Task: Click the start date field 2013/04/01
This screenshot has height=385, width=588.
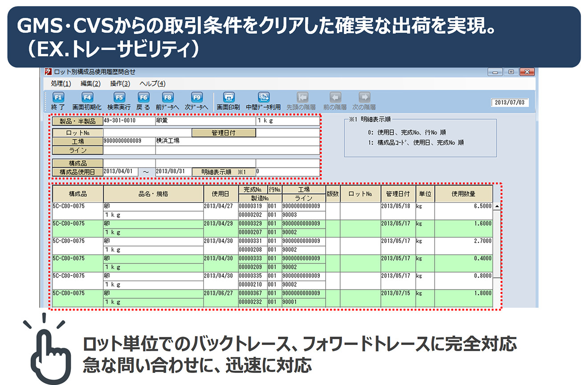Action: 120,172
